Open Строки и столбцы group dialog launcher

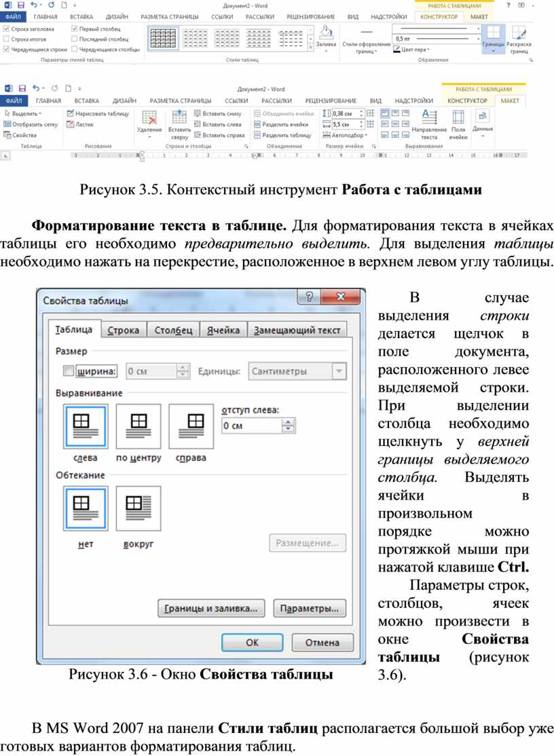(246, 146)
